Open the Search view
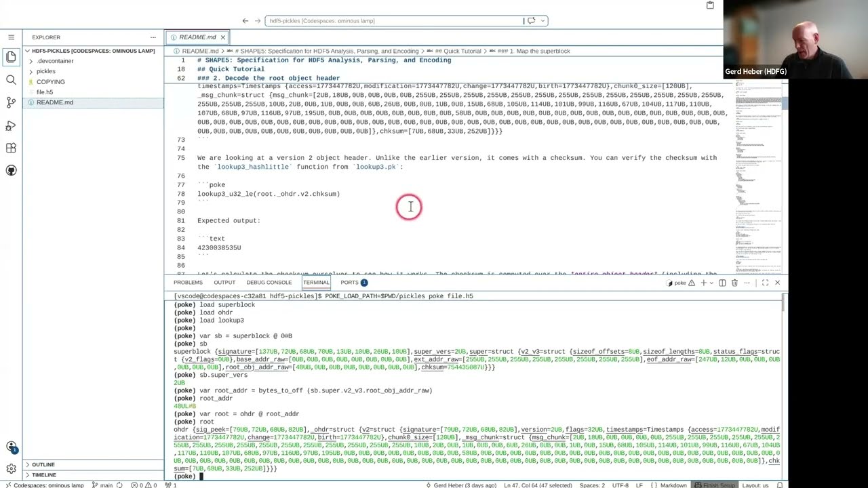The height and width of the screenshot is (488, 868). click(x=11, y=80)
